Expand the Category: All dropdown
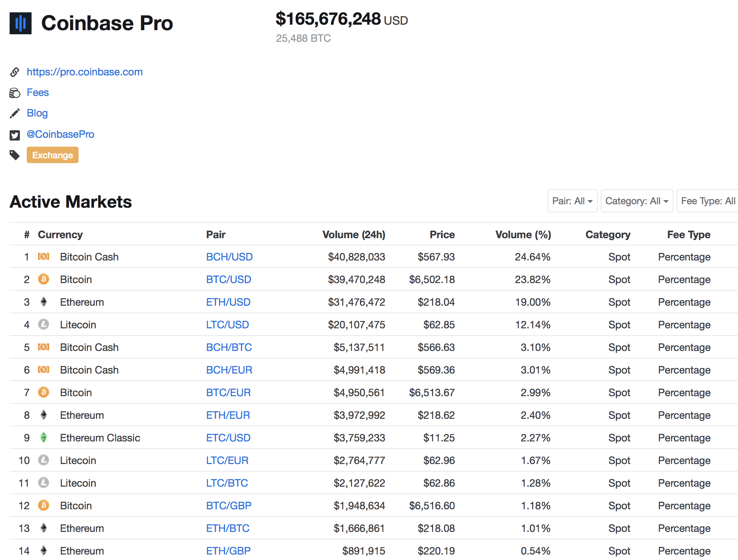The height and width of the screenshot is (560, 738). [x=637, y=201]
